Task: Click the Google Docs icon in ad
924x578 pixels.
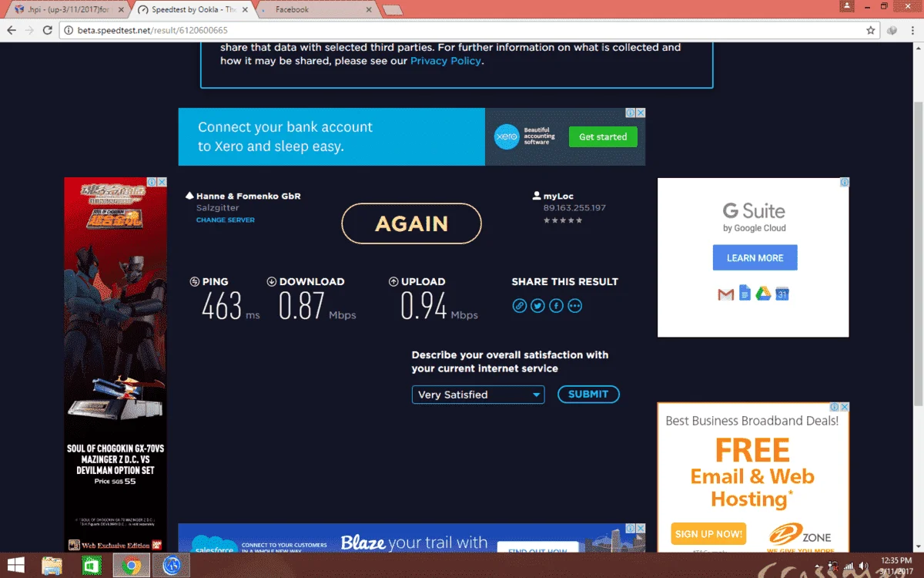Action: 745,293
